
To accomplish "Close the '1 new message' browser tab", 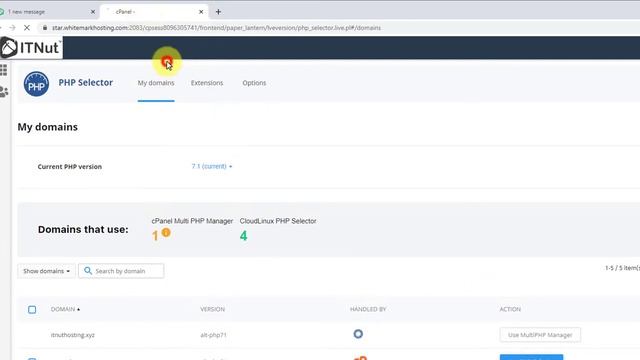I will click(93, 12).
